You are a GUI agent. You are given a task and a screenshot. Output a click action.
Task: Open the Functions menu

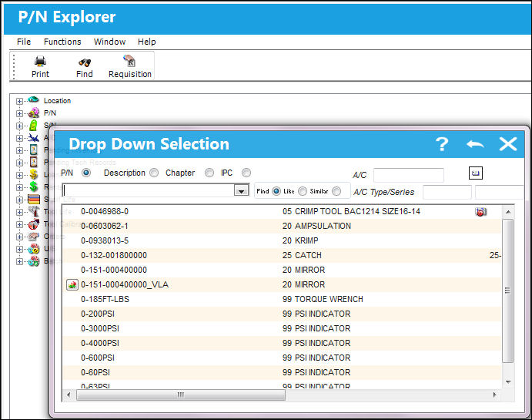point(62,42)
